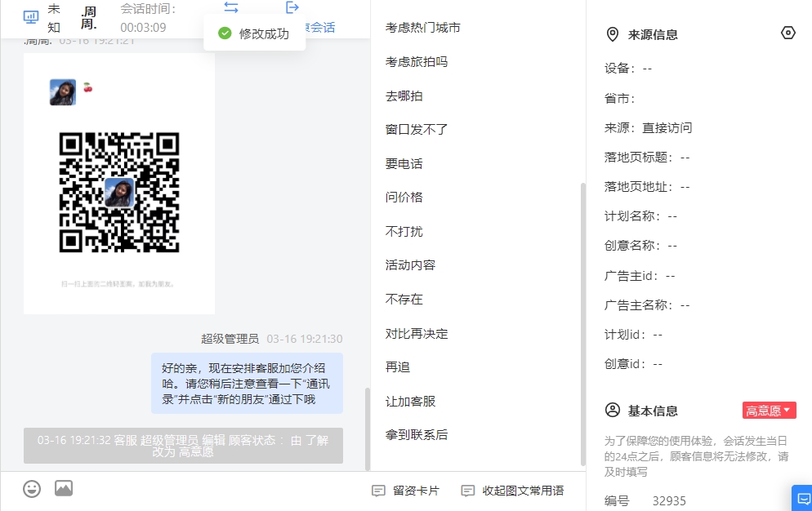Screen dimensions: 812x511
Task: Click the 留资卡片 card icon
Action: click(378, 491)
